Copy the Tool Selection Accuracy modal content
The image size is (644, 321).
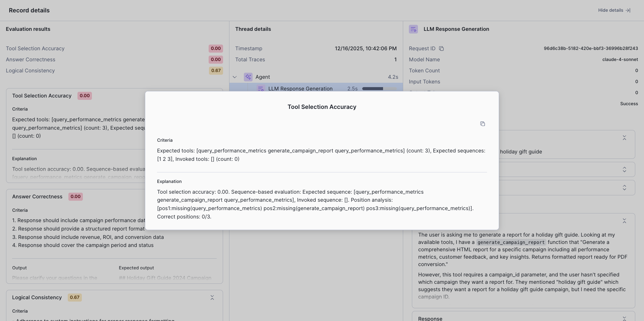pyautogui.click(x=482, y=124)
